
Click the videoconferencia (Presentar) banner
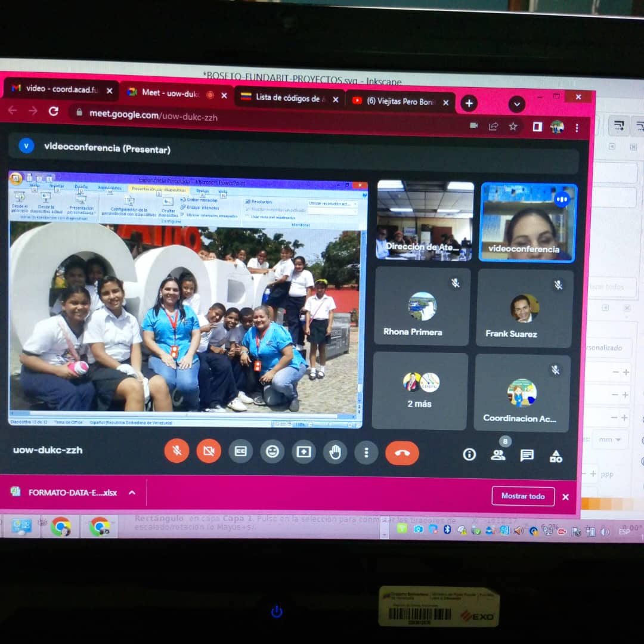[x=293, y=152]
